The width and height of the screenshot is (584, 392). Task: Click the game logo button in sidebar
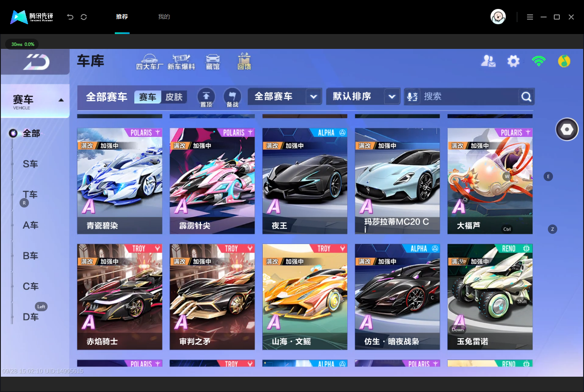[x=35, y=62]
